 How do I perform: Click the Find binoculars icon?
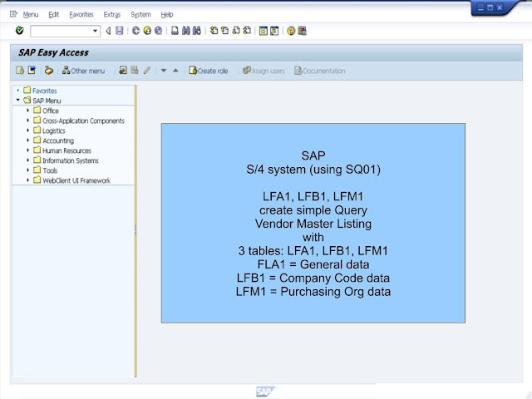pyautogui.click(x=186, y=31)
